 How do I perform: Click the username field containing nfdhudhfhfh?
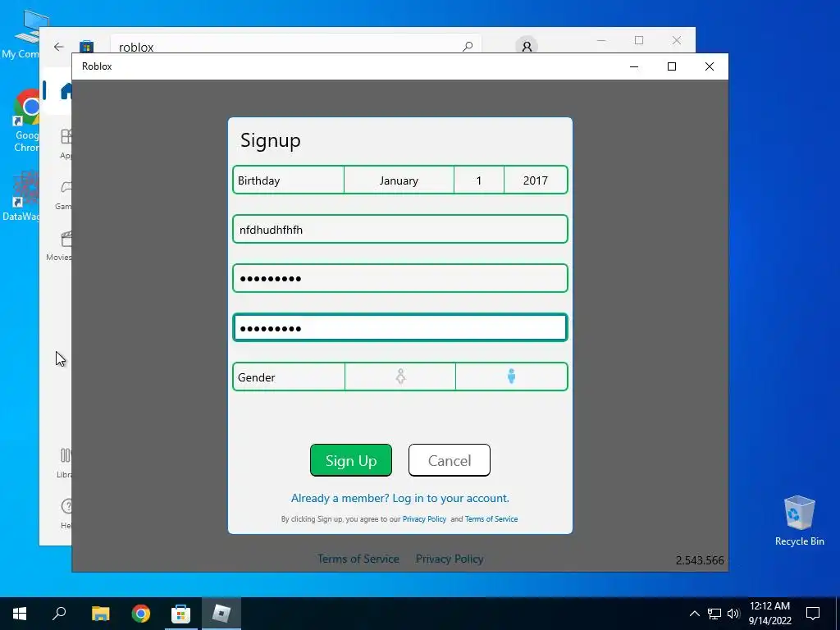pos(400,230)
